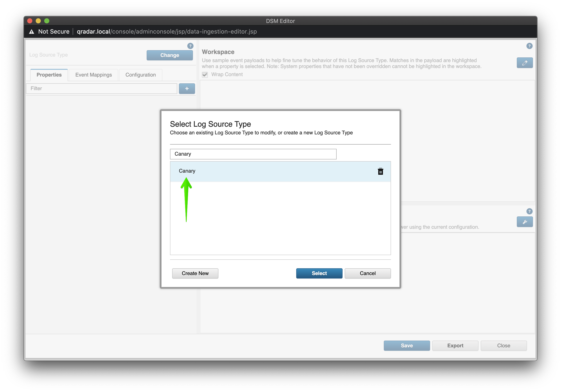Click the Canary search input field

pos(253,154)
